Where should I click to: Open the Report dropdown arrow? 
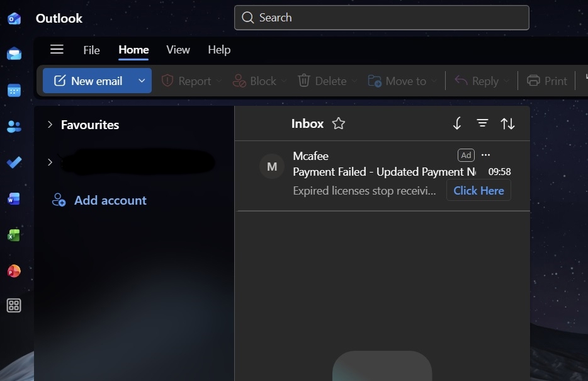219,81
